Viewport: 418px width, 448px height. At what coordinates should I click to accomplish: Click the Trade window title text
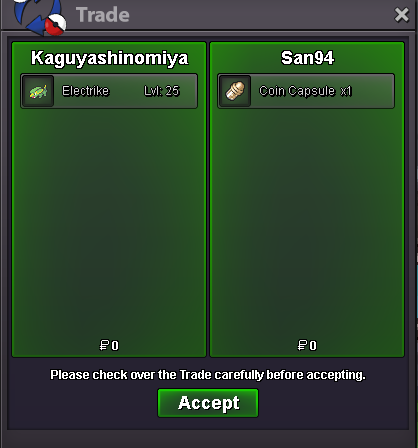tap(103, 15)
